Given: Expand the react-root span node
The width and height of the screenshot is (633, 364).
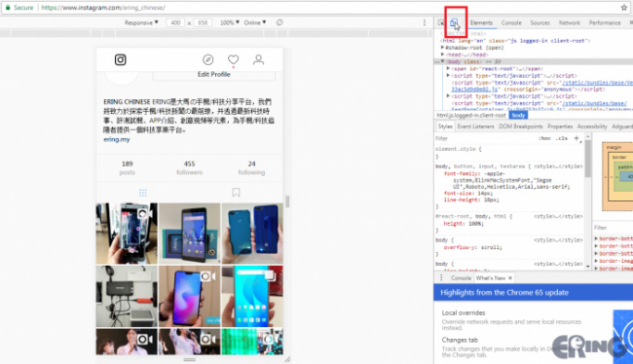Looking at the screenshot, I should tap(448, 68).
